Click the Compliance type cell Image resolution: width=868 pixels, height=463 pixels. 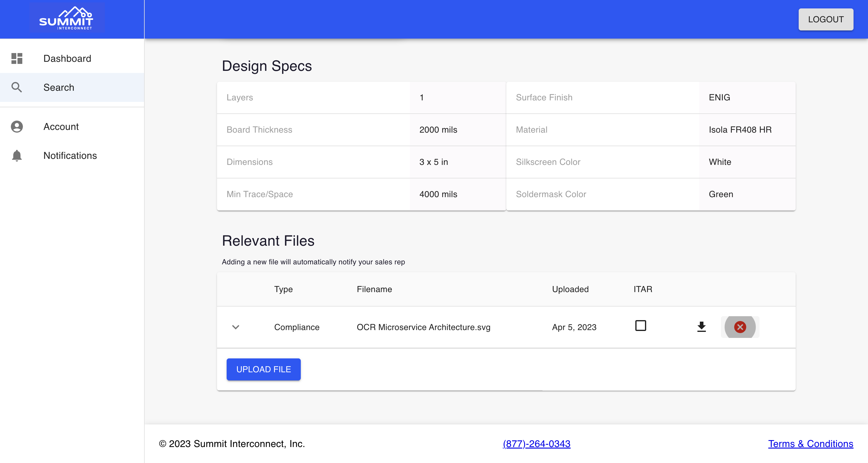point(297,327)
